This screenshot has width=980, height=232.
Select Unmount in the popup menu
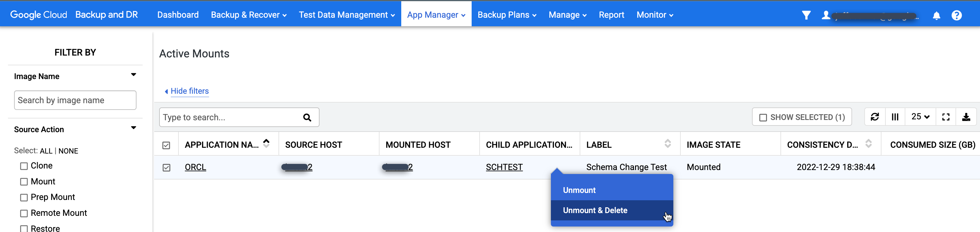click(x=579, y=190)
